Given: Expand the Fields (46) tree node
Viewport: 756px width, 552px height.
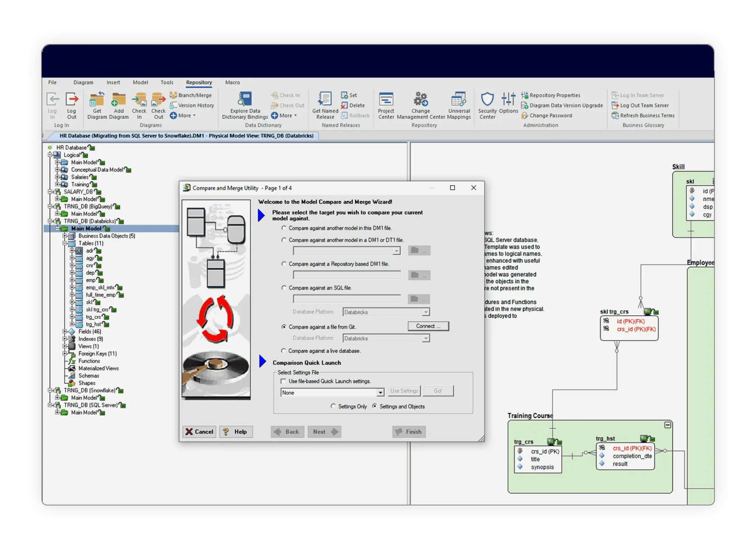Looking at the screenshot, I should [65, 332].
